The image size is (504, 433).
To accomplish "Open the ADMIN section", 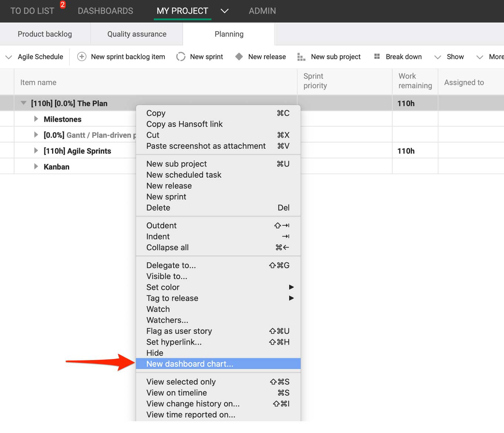I will tap(262, 11).
